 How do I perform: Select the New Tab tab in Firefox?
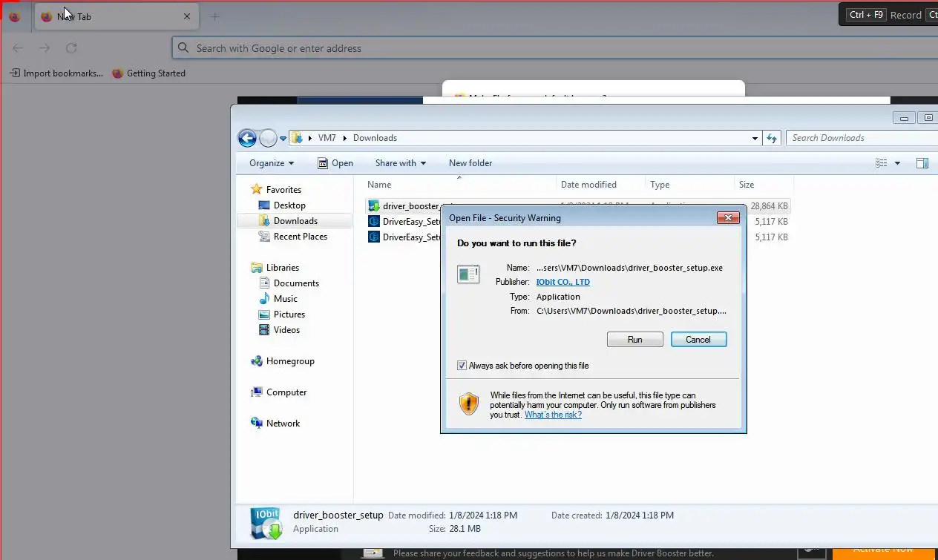tap(117, 16)
